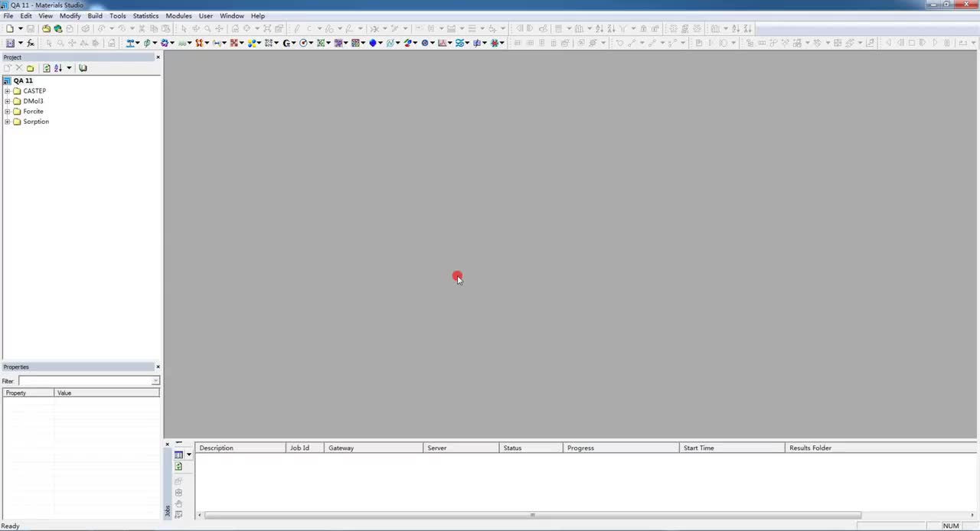Open the Modules menu
Image resolution: width=980 pixels, height=531 pixels.
tap(178, 15)
